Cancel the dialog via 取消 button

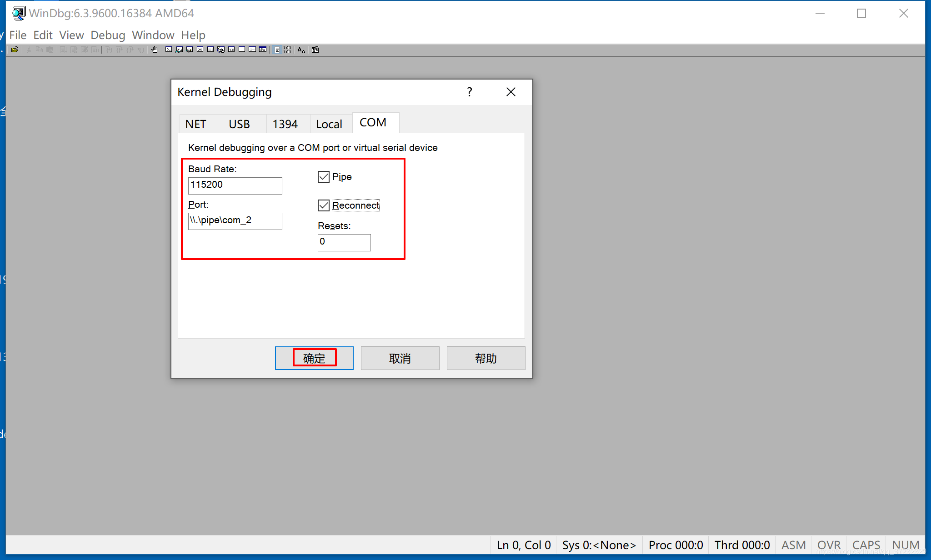[x=400, y=358]
